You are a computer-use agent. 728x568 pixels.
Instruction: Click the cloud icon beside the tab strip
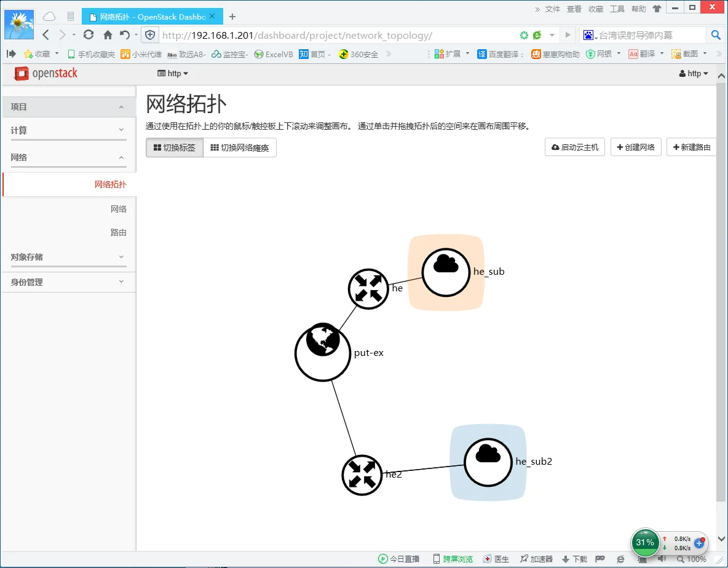click(x=49, y=17)
